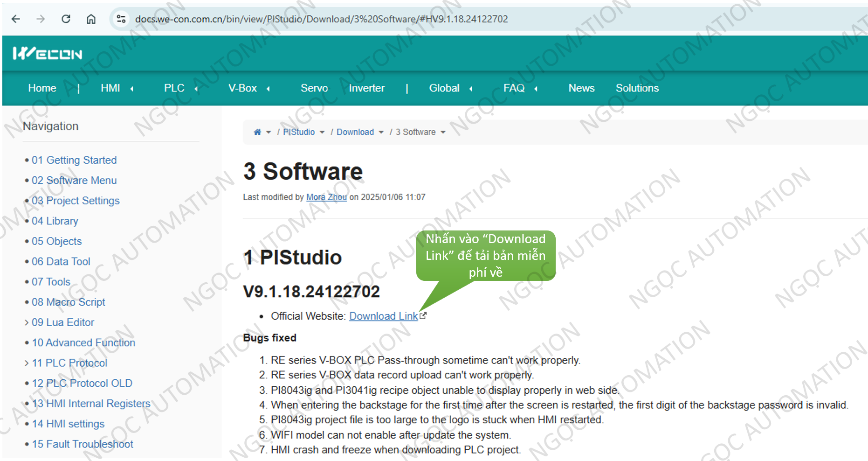Click the Navigation panel heading

point(50,126)
